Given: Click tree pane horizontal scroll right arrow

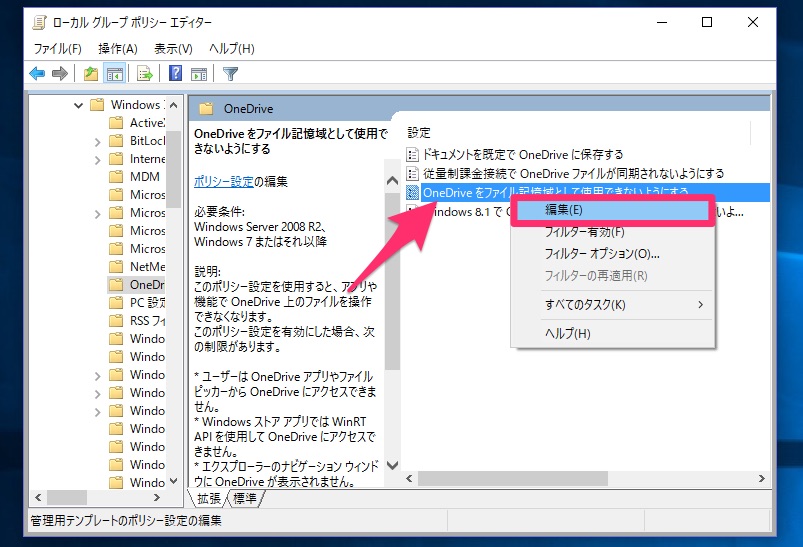Looking at the screenshot, I should (157, 497).
